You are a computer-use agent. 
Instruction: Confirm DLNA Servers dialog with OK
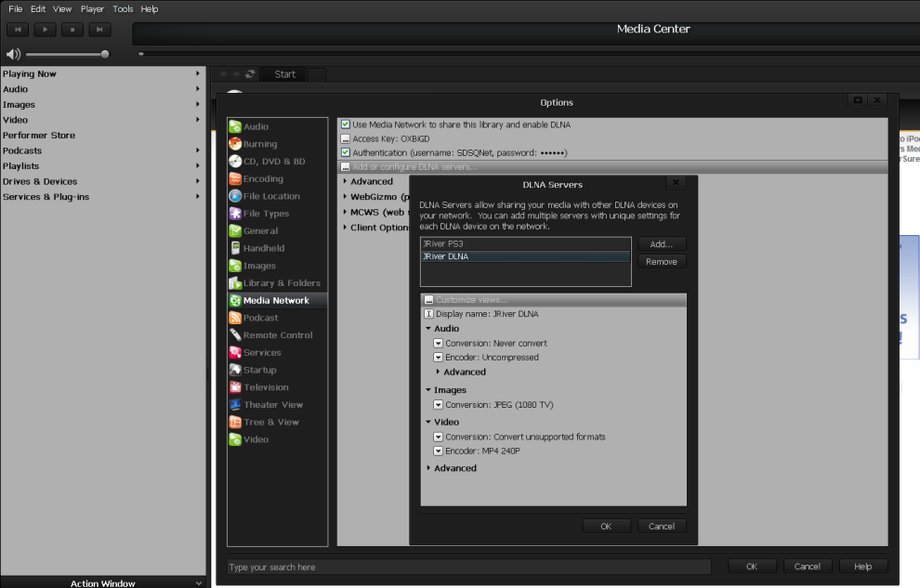click(606, 527)
